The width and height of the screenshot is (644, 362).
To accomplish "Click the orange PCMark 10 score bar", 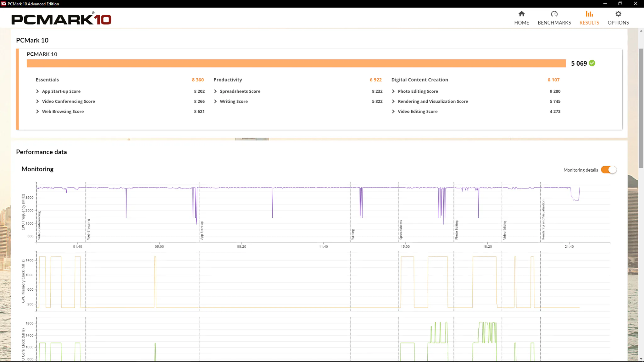I will (296, 63).
